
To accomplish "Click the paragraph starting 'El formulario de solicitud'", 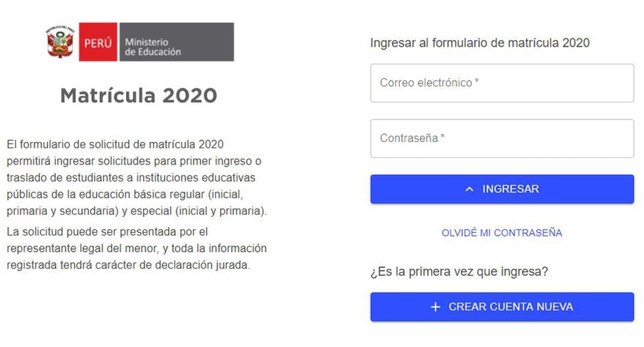I will pyautogui.click(x=137, y=177).
